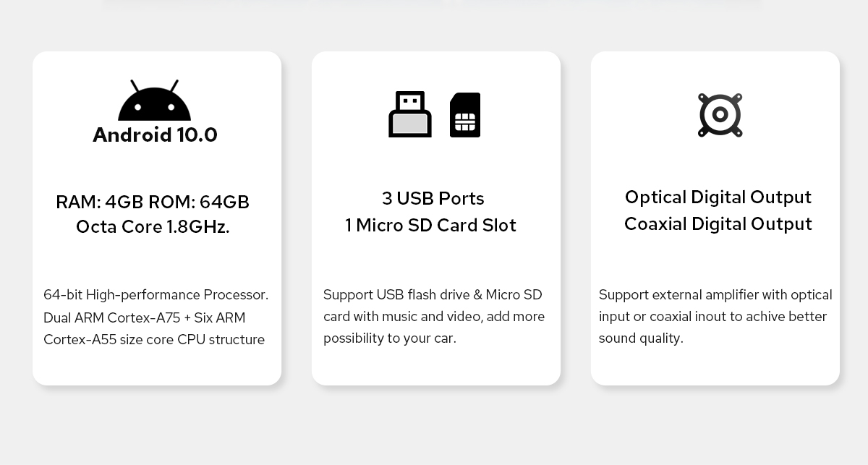Click the 1 Micro SD Card Slot text
The height and width of the screenshot is (465, 868).
pyautogui.click(x=431, y=225)
